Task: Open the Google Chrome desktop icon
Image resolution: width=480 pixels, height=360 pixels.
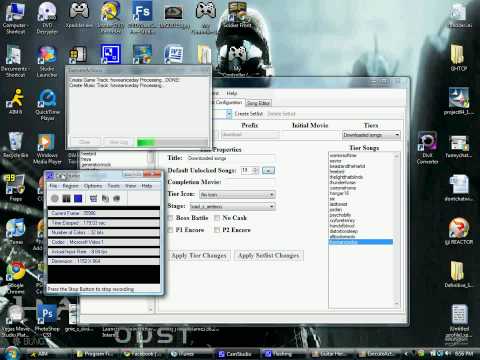Action: (x=16, y=277)
